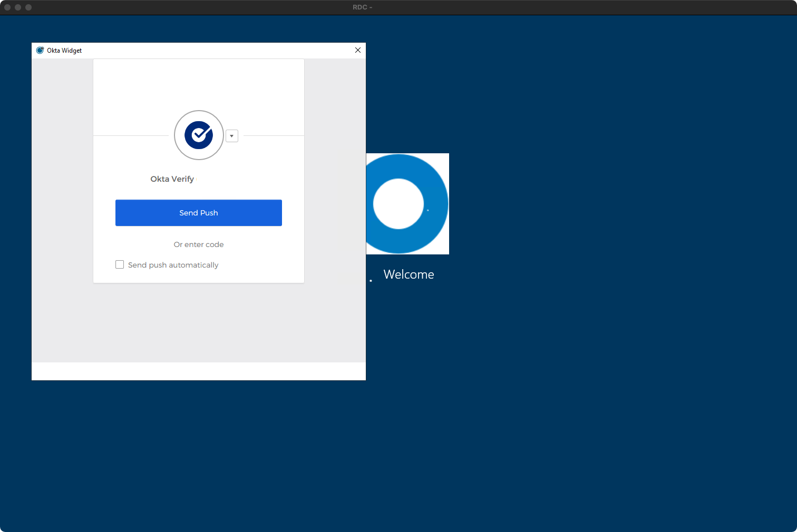Click the macOS red traffic light button
The height and width of the screenshot is (532, 797).
click(x=7, y=7)
